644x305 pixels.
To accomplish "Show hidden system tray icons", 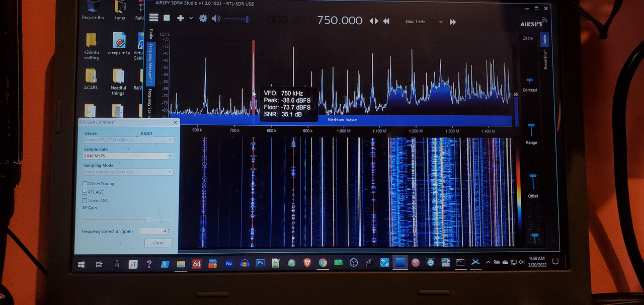I will (x=488, y=262).
